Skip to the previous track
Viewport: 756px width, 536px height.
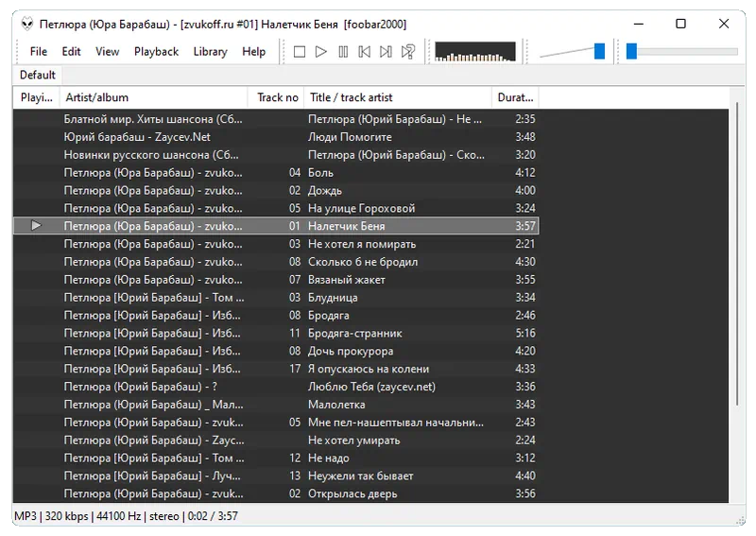click(x=364, y=52)
